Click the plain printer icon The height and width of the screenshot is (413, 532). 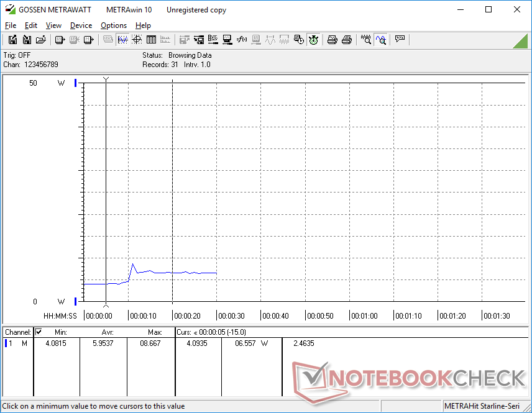pos(347,40)
